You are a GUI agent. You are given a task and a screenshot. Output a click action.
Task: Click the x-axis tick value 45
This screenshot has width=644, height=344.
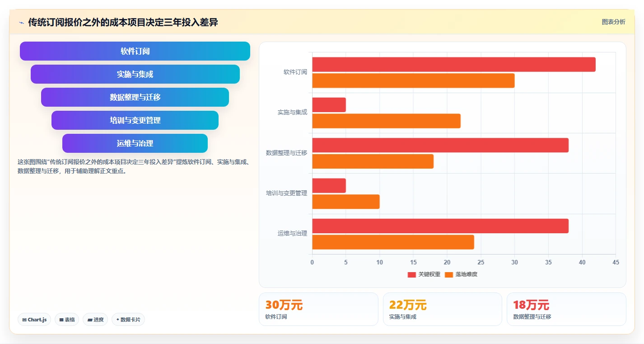[616, 262]
